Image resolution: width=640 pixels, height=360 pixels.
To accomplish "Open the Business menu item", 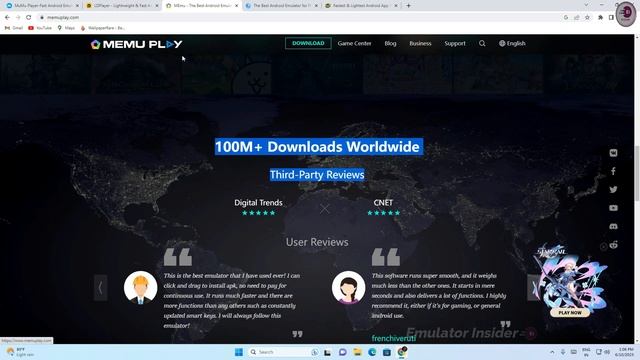I will coord(420,43).
